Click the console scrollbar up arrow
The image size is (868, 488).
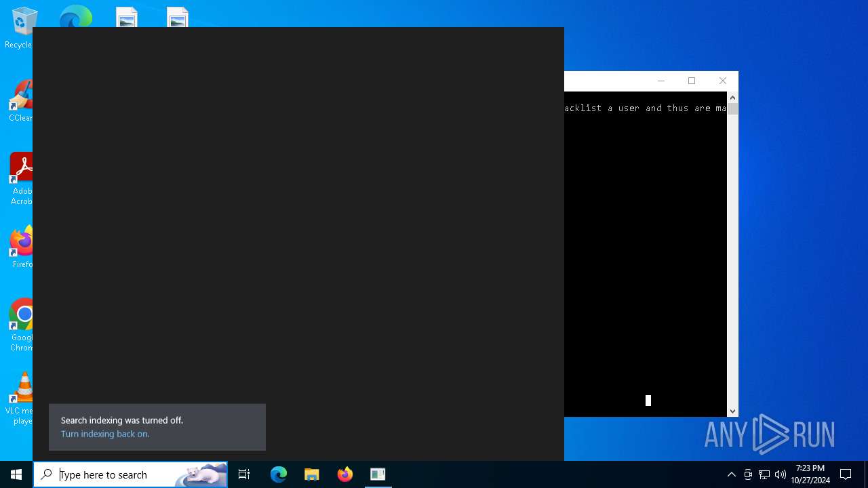click(x=732, y=98)
